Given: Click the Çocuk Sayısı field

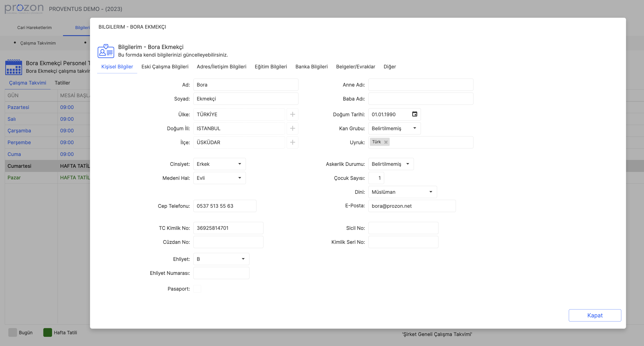Looking at the screenshot, I should click(x=376, y=178).
